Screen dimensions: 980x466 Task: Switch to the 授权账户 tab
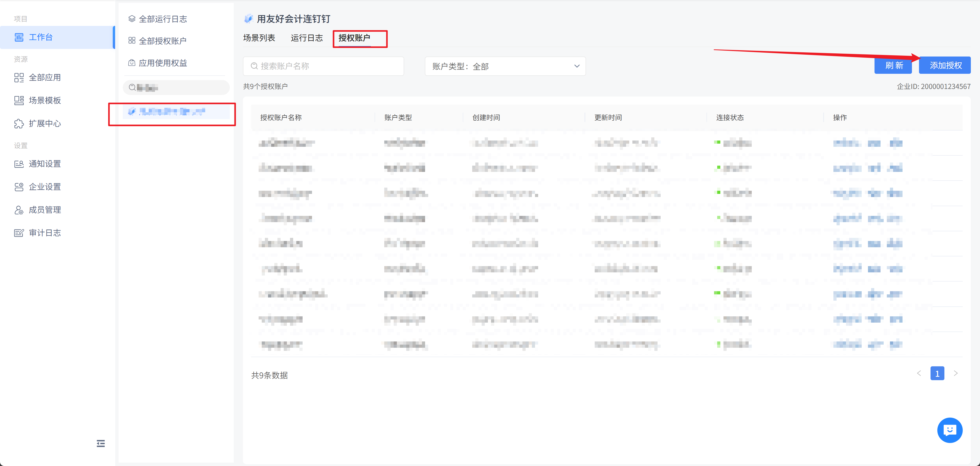pyautogui.click(x=354, y=38)
